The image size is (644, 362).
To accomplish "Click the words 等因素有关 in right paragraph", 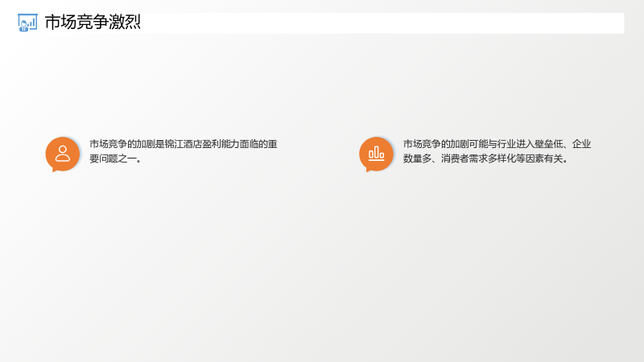I will click(x=539, y=158).
